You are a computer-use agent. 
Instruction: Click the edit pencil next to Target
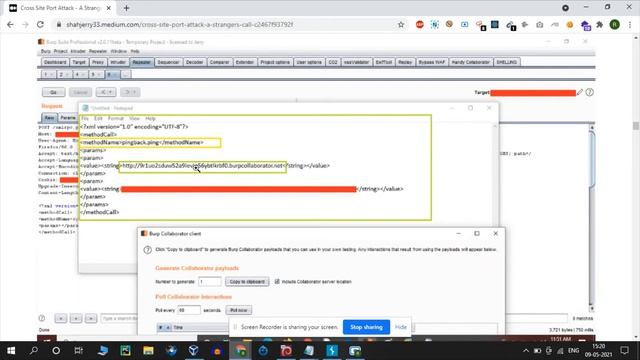(580, 92)
